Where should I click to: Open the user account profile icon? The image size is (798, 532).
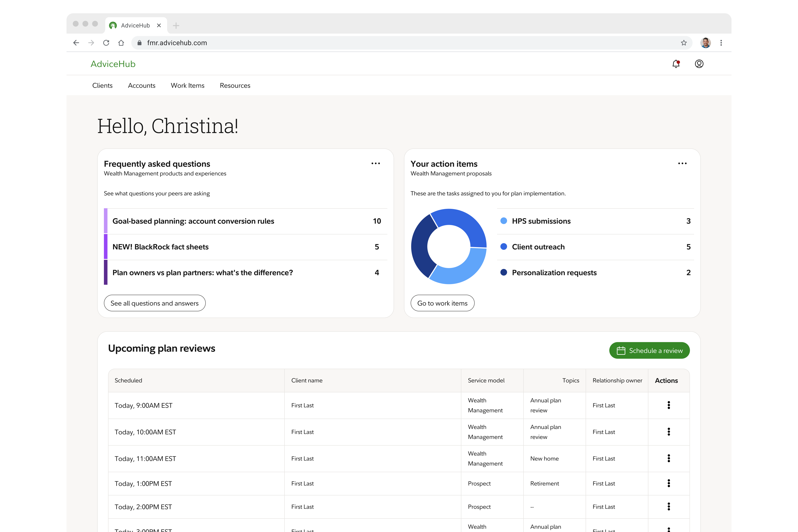[x=699, y=64]
